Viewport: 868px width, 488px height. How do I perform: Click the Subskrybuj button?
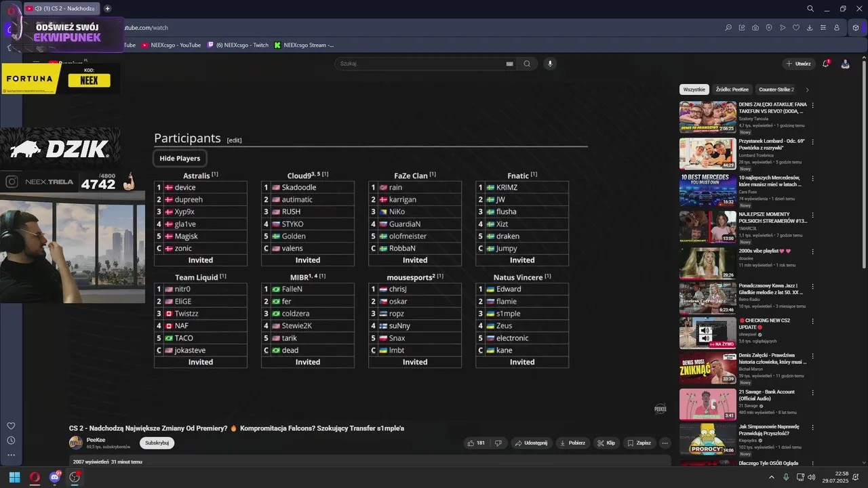(x=157, y=443)
